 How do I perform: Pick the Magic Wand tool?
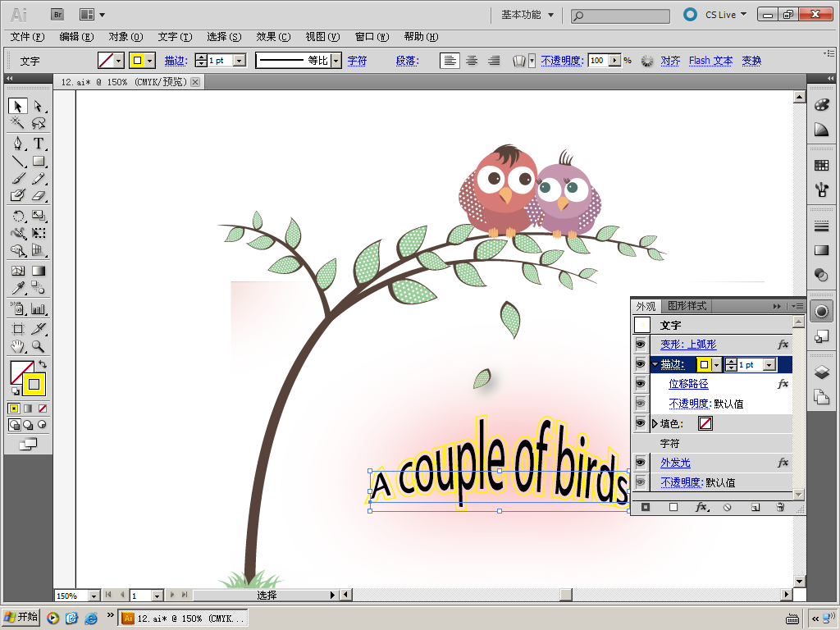coord(17,123)
